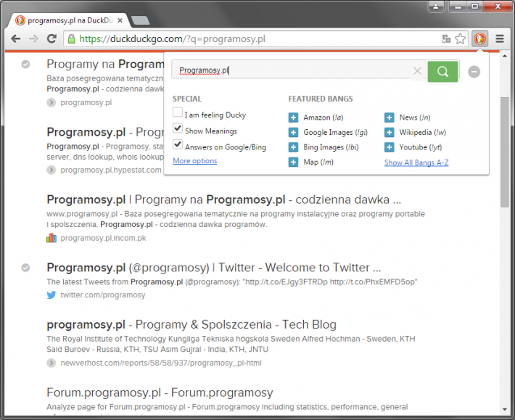Select the Youtube (!yt) bang
This screenshot has width=515, height=420.
(x=421, y=147)
